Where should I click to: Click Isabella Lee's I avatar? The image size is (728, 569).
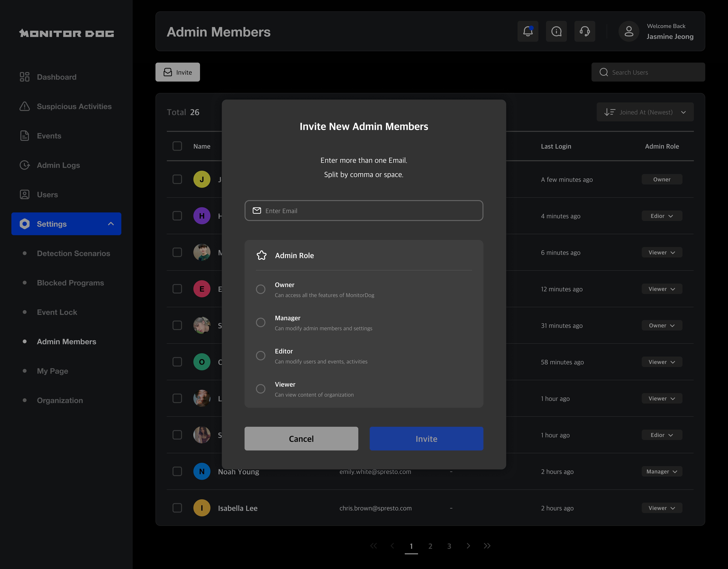click(x=202, y=508)
